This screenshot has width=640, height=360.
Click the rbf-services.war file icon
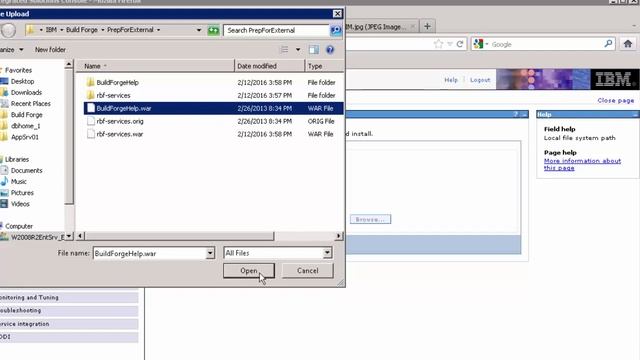click(91, 134)
